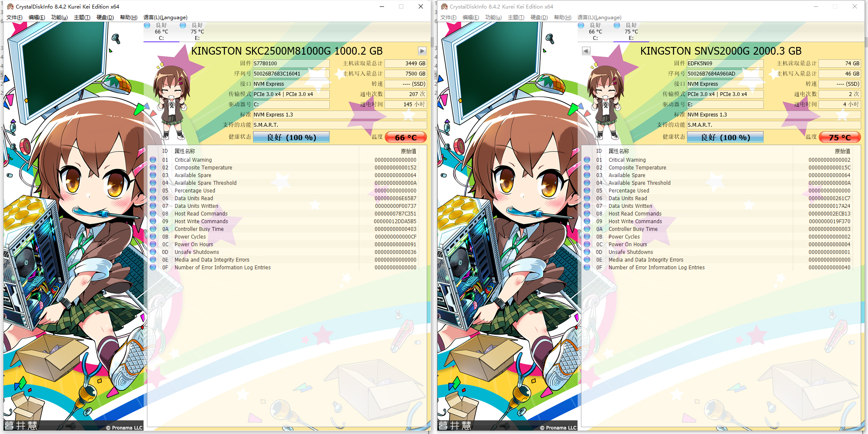Click the 良好 (100 %) health button for SNVS2000G
The image size is (868, 434).
click(725, 137)
